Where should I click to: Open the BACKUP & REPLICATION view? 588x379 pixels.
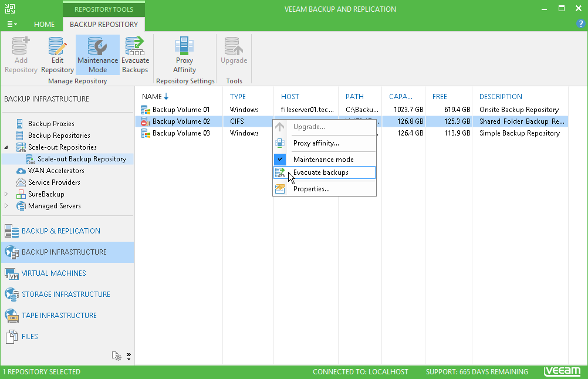(x=67, y=231)
